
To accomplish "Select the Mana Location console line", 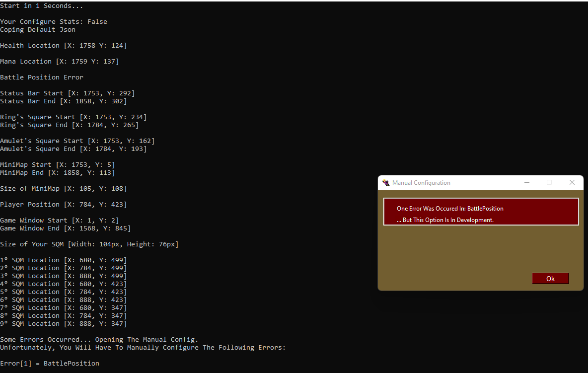I will click(x=59, y=61).
